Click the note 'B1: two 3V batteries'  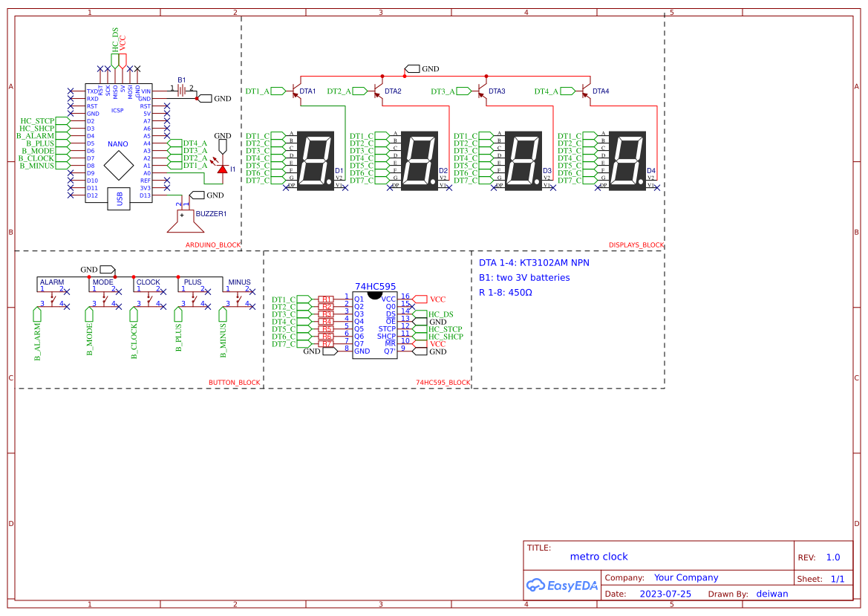point(524,277)
